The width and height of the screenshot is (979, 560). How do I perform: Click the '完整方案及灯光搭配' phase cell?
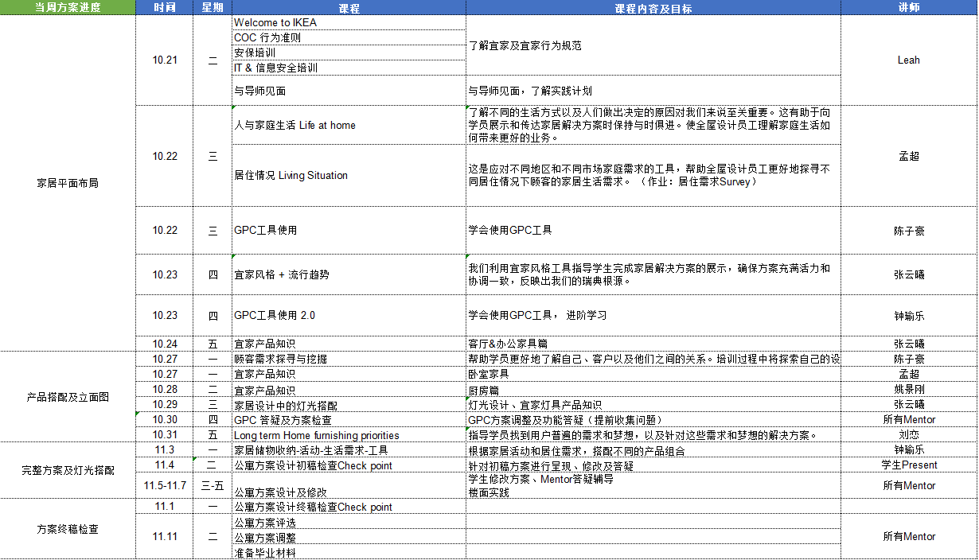67,470
